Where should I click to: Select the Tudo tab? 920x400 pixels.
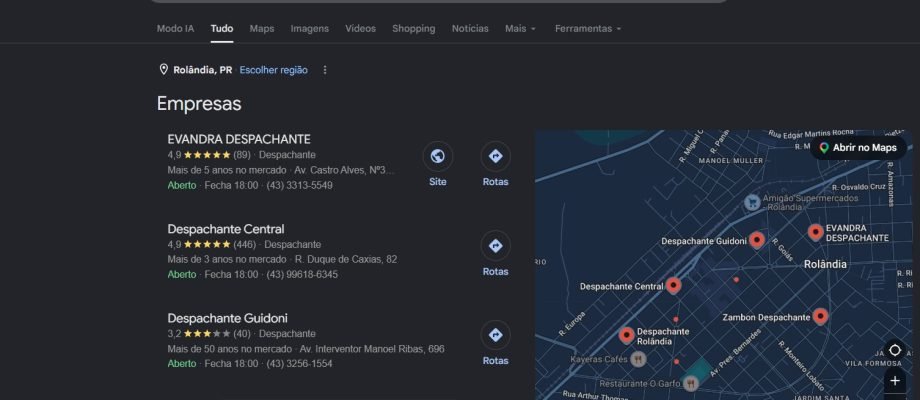point(222,28)
